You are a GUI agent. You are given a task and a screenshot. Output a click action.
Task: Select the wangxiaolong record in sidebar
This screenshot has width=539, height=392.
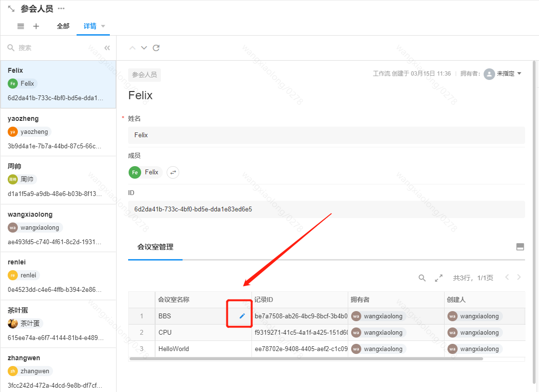point(58,228)
